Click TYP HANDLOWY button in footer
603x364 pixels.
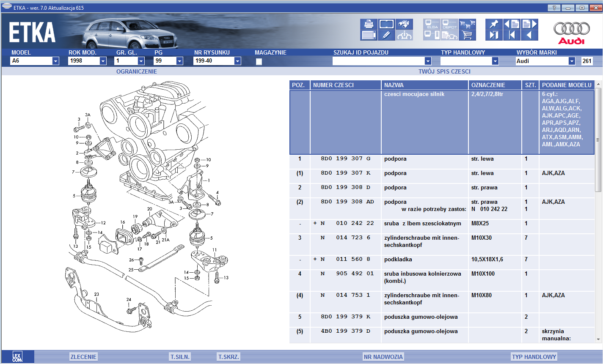tap(534, 357)
